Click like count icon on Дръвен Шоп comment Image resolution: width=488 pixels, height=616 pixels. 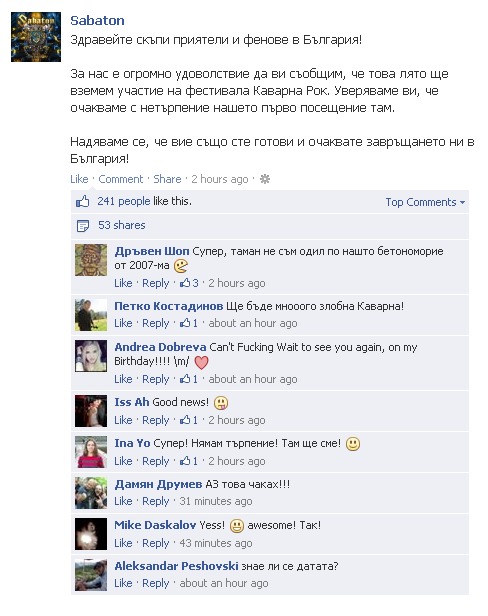tap(185, 283)
